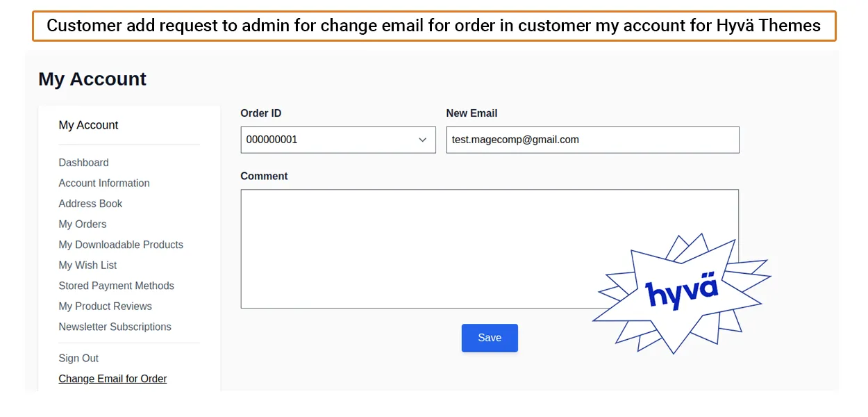Click the orange-bordered banner title text

[433, 26]
